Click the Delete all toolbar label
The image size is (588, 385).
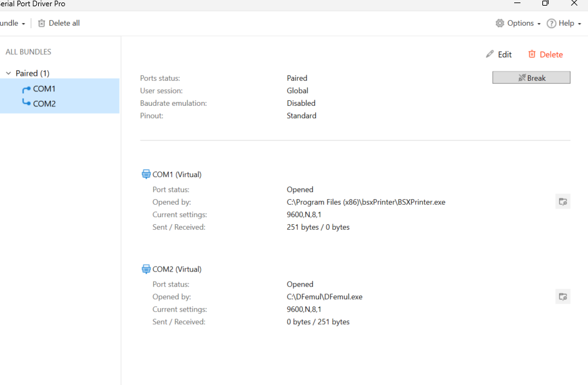[x=64, y=23]
